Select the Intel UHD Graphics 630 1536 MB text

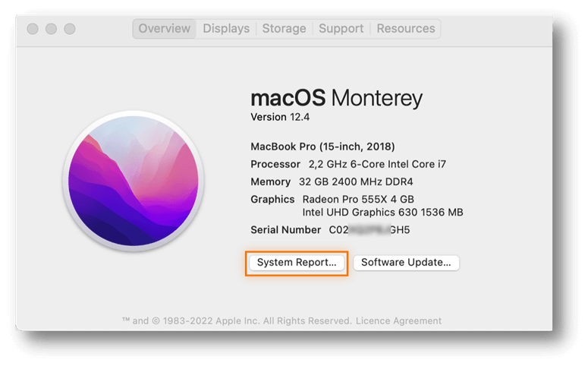(382, 213)
